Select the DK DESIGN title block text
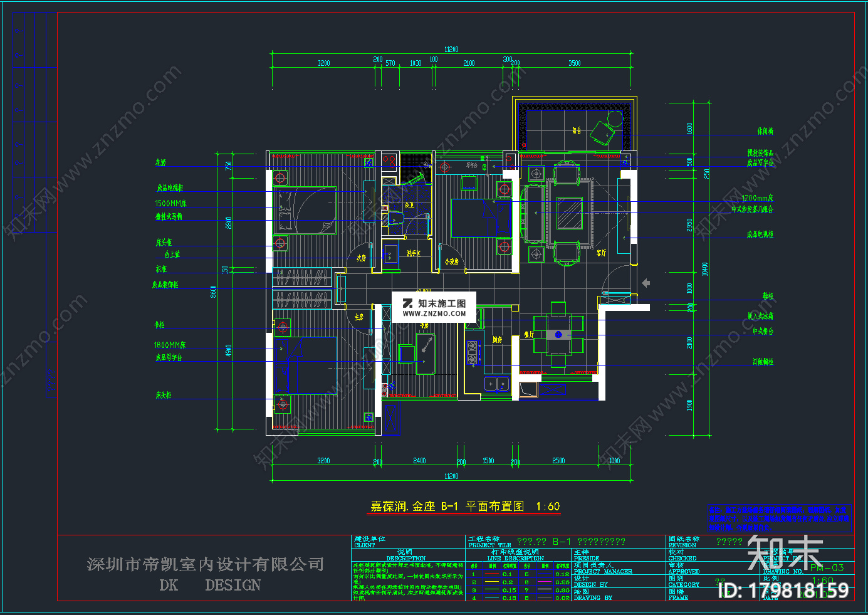The image size is (868, 615). tap(210, 585)
